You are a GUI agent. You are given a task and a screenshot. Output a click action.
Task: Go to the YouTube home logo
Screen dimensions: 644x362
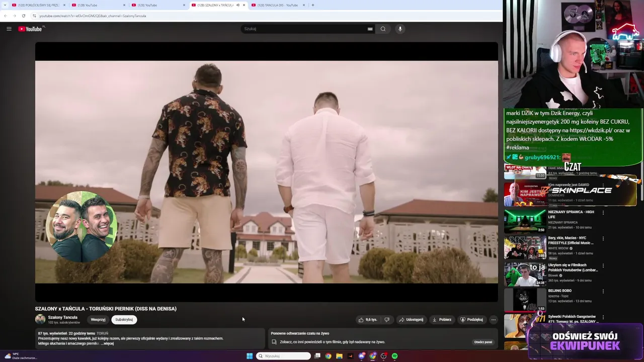point(30,29)
